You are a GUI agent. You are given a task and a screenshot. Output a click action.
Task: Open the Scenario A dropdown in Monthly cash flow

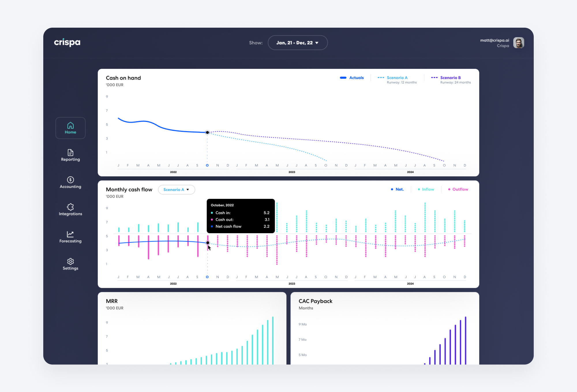[176, 190]
